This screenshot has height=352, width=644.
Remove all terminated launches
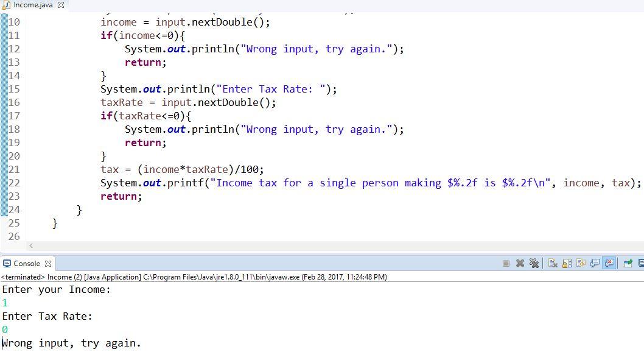534,263
